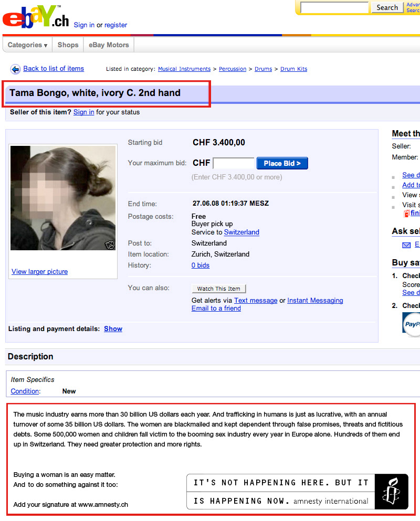Click the Sign in link in header
The height and width of the screenshot is (521, 420).
[84, 25]
